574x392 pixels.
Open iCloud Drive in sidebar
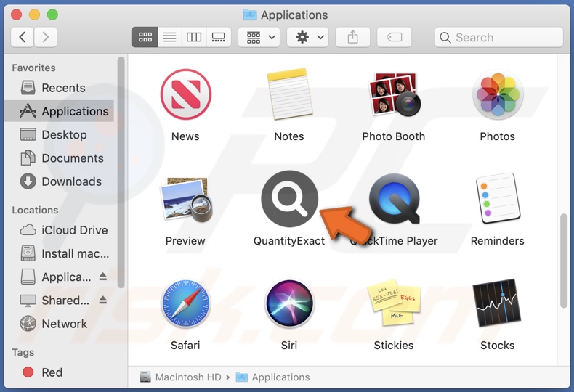point(59,230)
